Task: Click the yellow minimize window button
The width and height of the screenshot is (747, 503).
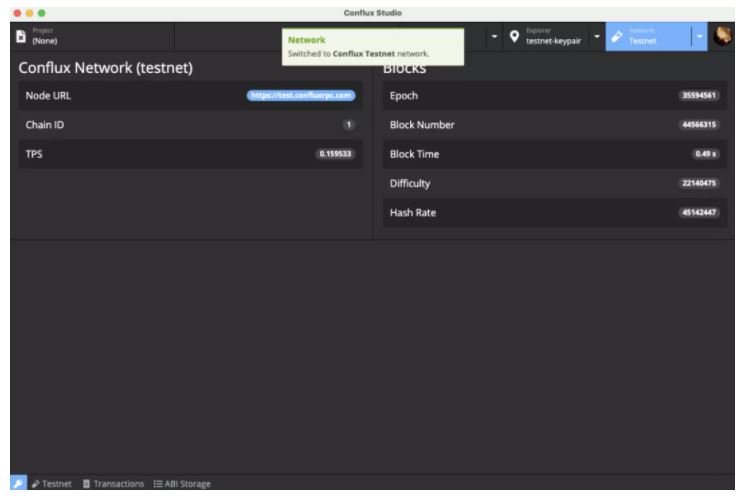Action: point(30,13)
